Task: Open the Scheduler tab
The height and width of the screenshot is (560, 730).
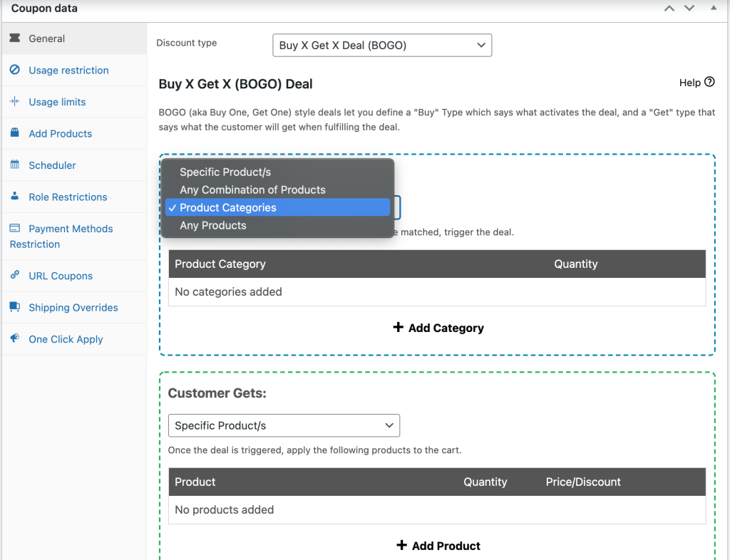Action: tap(74, 165)
